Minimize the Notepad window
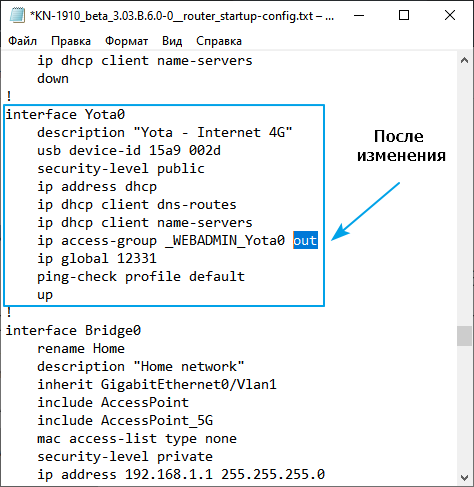Viewport: 474px width, 487px height. coord(359,15)
